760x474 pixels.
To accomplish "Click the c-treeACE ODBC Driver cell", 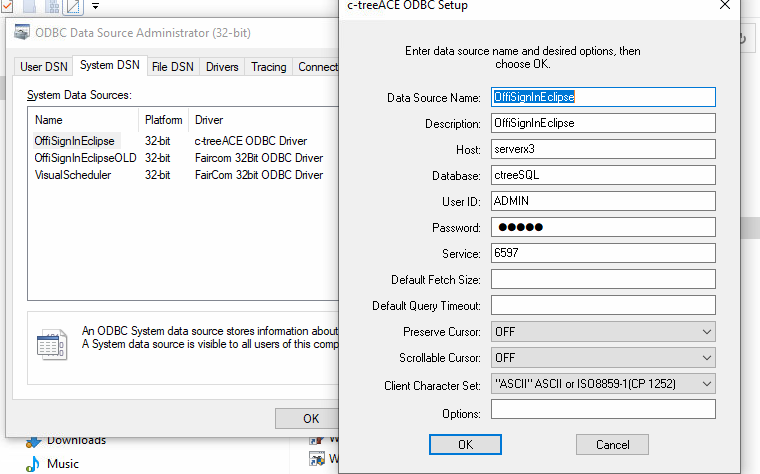I will coord(251,141).
